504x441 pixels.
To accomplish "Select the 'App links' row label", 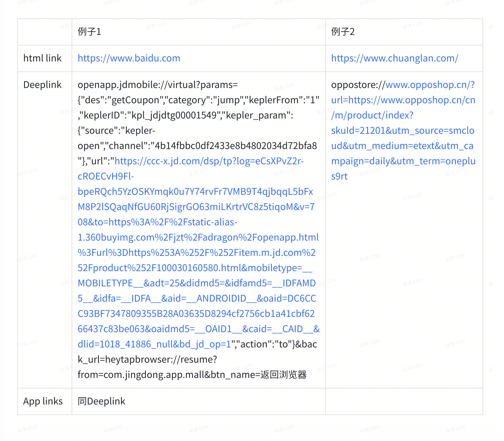I will [43, 401].
